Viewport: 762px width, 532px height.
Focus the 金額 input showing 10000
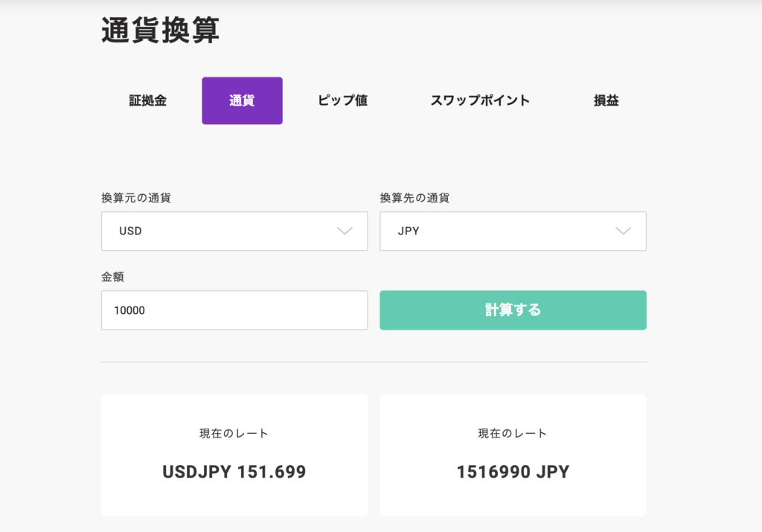tap(234, 310)
